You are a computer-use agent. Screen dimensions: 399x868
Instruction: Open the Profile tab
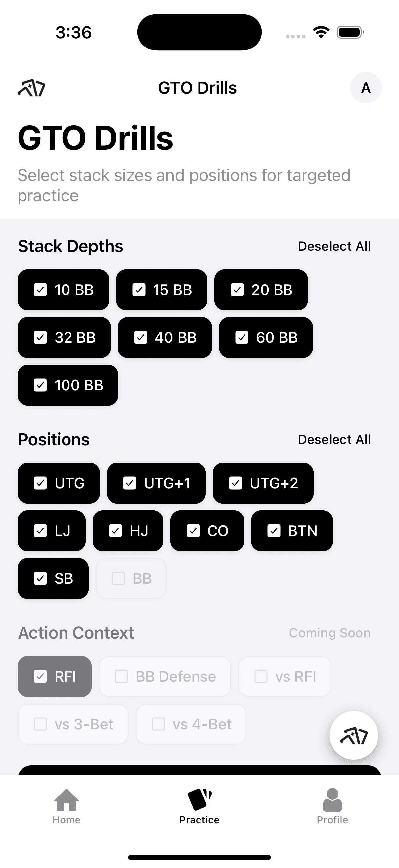click(332, 806)
